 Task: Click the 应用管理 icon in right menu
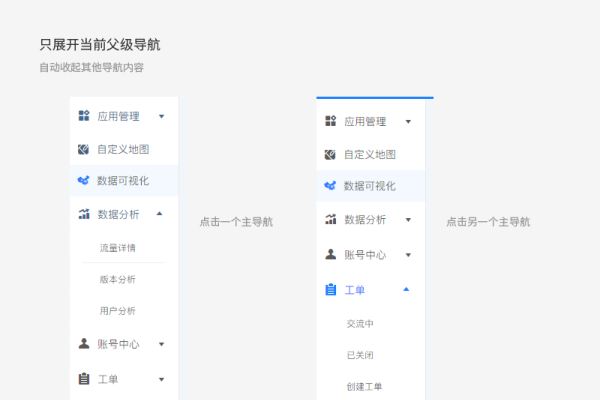[331, 121]
